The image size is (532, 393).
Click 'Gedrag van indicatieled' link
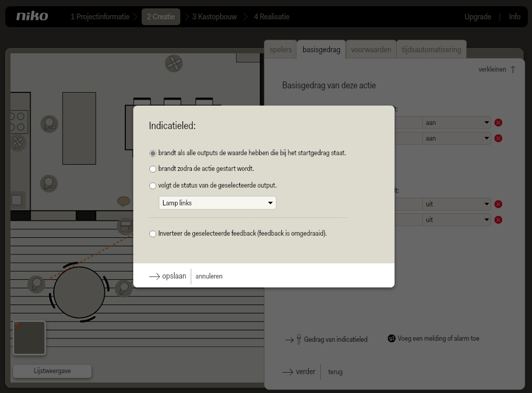coord(336,339)
